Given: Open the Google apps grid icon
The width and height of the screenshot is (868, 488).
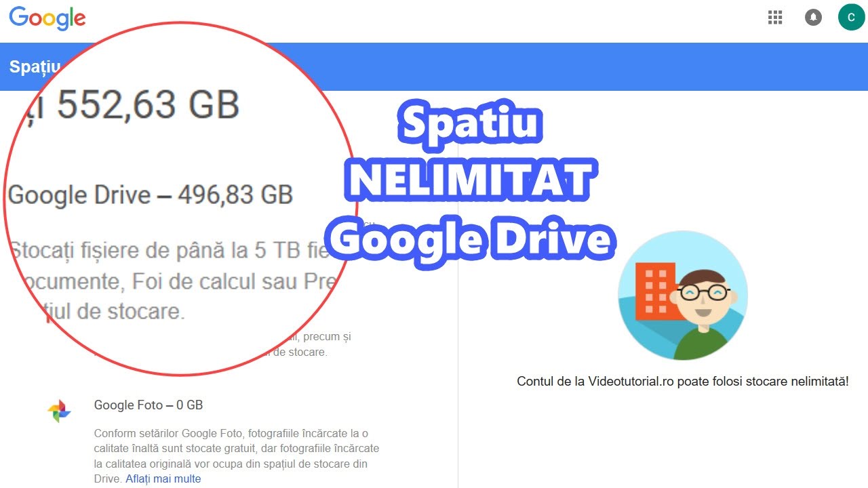Looking at the screenshot, I should 775,17.
